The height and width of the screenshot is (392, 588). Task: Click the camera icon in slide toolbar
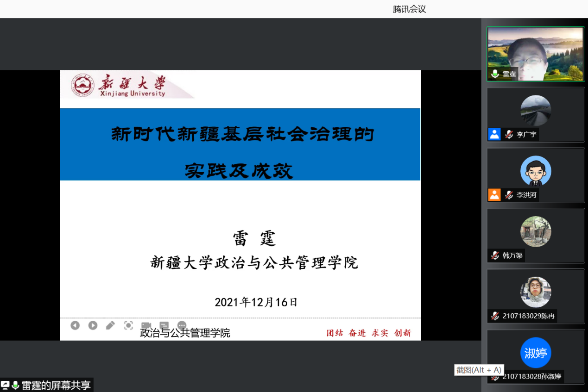click(x=146, y=325)
